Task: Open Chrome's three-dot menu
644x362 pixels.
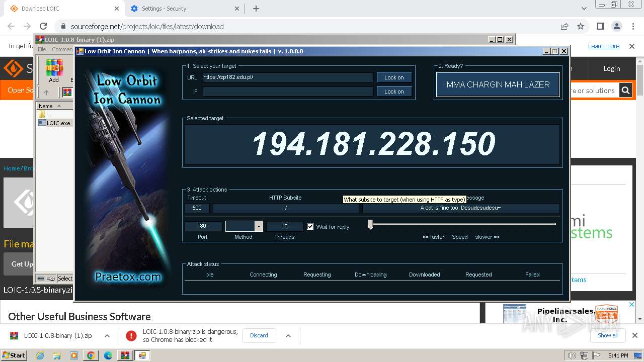Action: coord(632,26)
